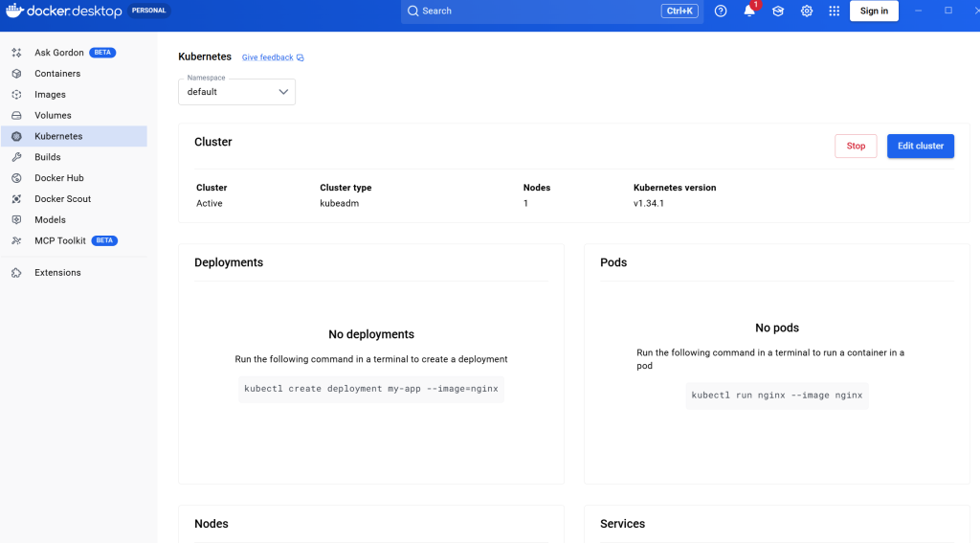Screen dimensions: 980x543
Task: Open the apps grid icon in header
Action: point(834,11)
